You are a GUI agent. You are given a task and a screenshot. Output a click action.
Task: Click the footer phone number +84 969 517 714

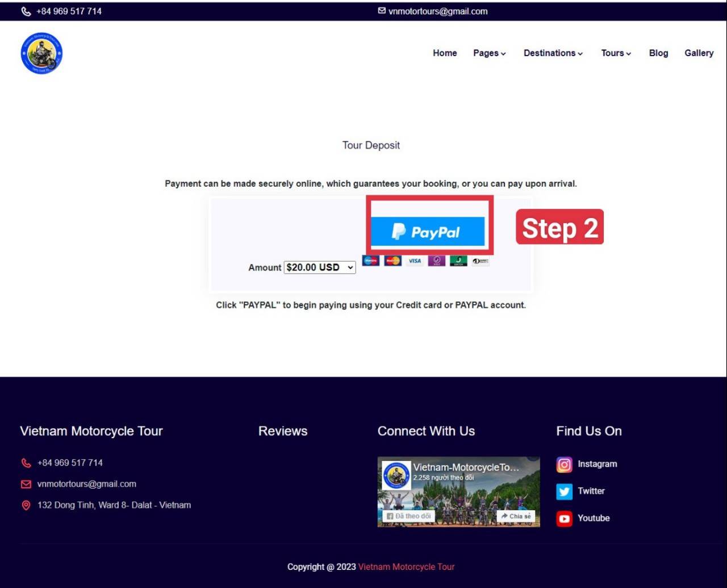(70, 463)
